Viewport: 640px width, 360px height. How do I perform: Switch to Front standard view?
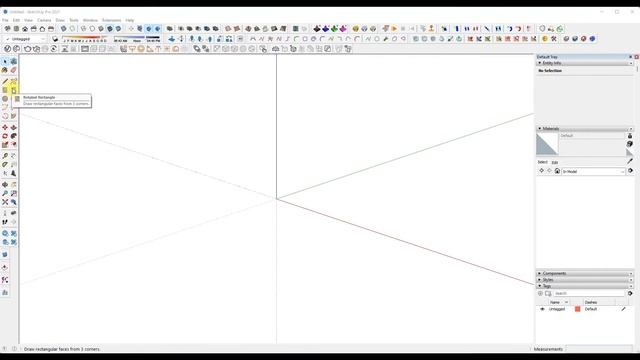(x=25, y=29)
